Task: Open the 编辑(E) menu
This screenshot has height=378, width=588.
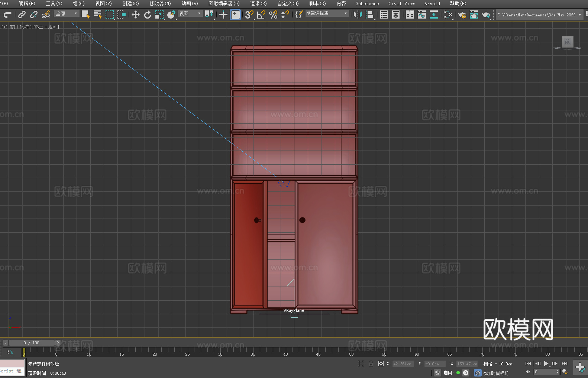Action: coord(27,3)
